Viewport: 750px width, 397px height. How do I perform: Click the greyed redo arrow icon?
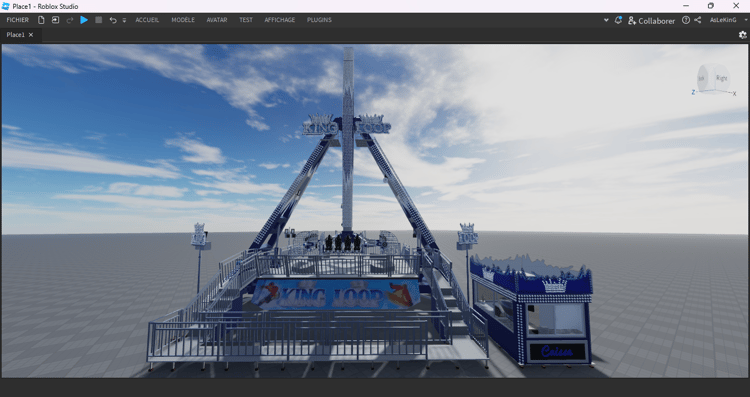coord(70,20)
